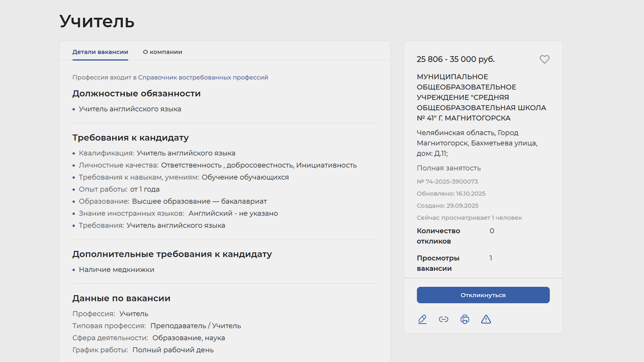Click the Magnitogorsk employer address text
Image resolution: width=644 pixels, height=362 pixels.
[x=477, y=143]
